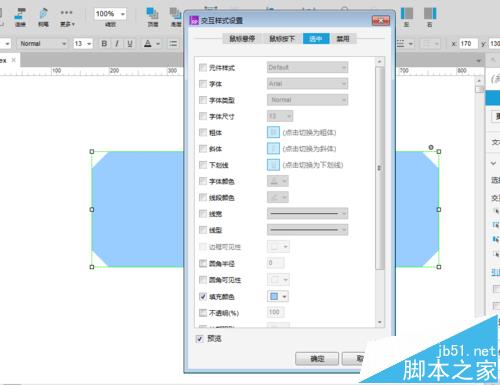Image resolution: width=500 pixels, height=385 pixels.
Task: Click the y position input field
Action: coord(494,44)
